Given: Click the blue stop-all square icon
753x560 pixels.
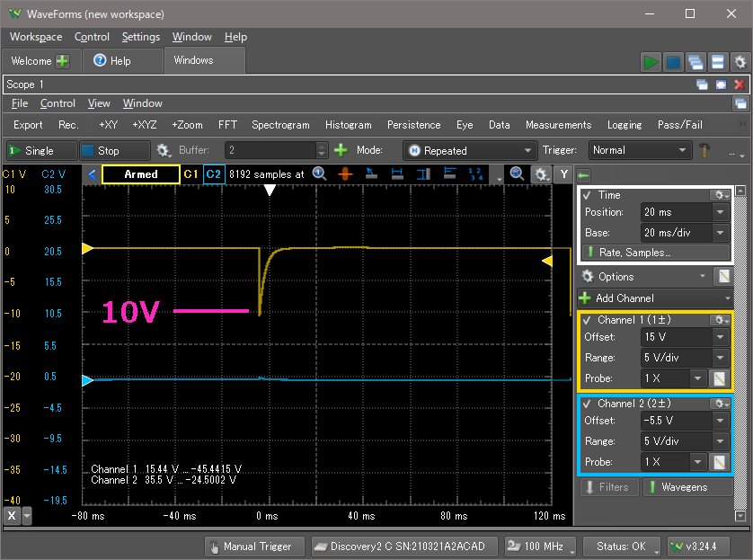Looking at the screenshot, I should [x=673, y=62].
